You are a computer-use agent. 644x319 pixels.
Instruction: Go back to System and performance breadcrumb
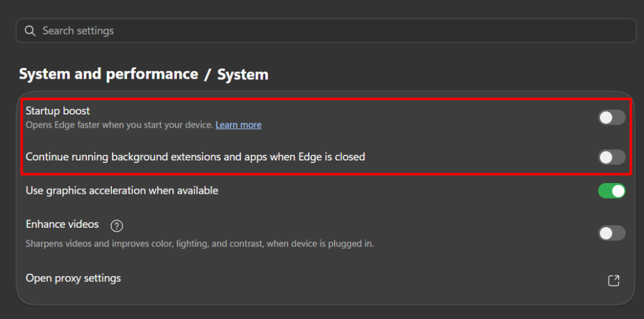(x=108, y=74)
